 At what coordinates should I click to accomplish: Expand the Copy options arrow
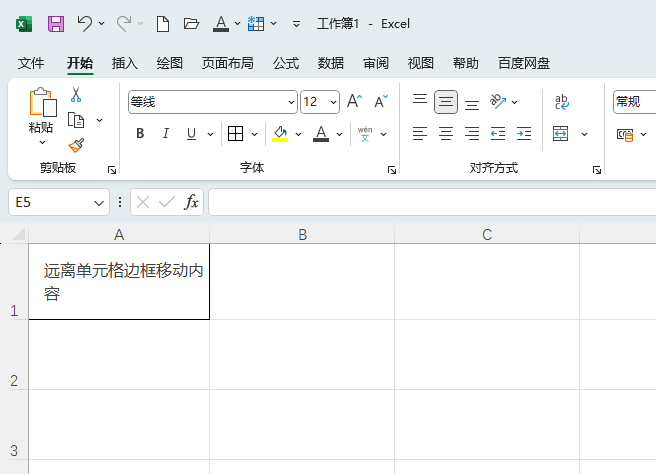pos(100,120)
